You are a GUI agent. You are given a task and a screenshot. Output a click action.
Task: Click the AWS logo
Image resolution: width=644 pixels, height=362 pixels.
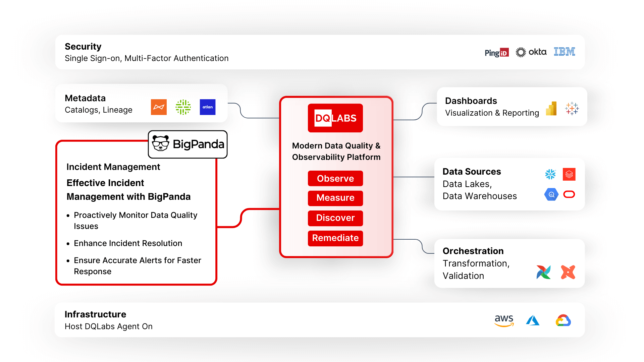click(504, 320)
